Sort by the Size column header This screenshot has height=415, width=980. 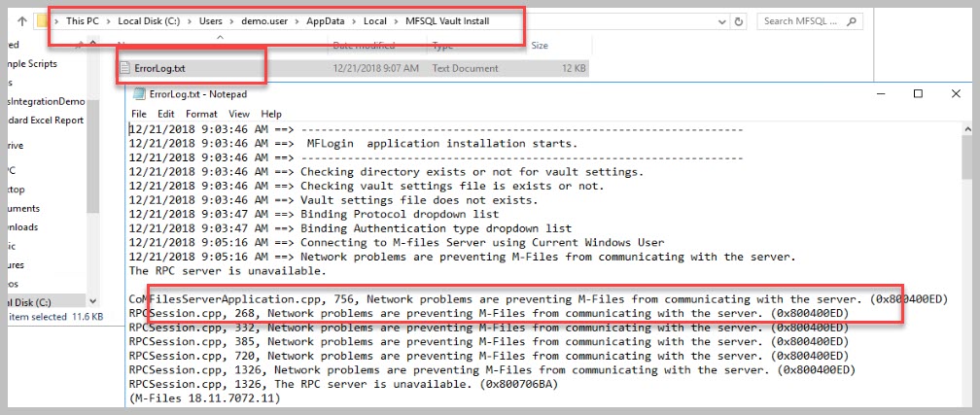coord(540,45)
